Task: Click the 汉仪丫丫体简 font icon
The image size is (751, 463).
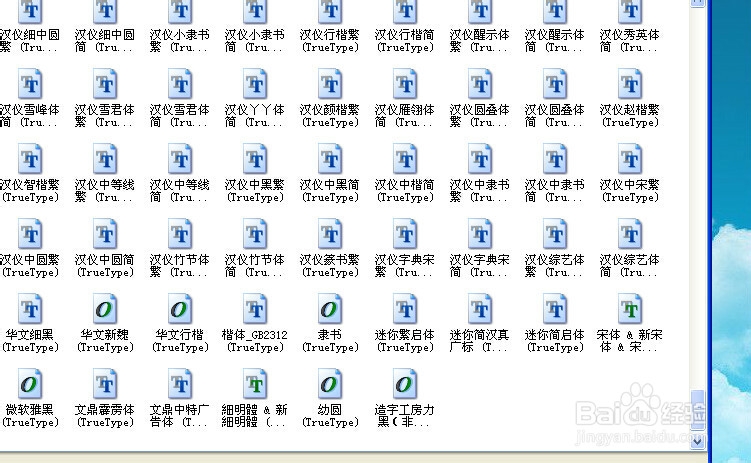Action: coord(255,84)
